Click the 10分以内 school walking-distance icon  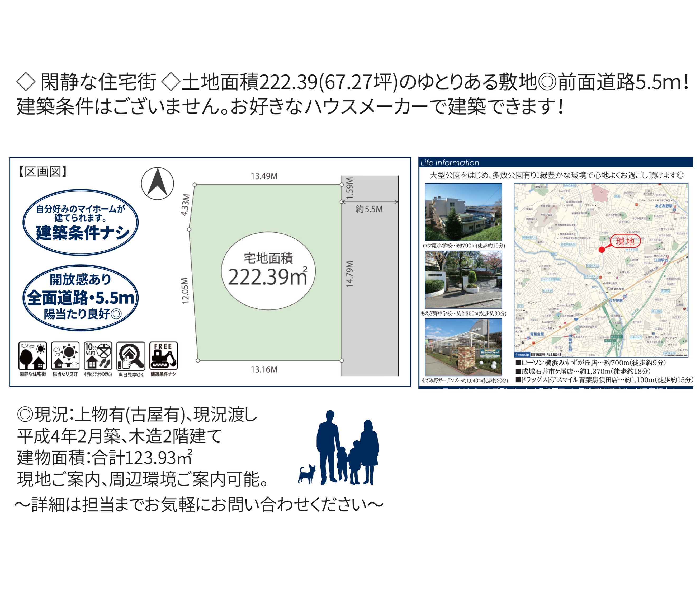[x=98, y=356]
